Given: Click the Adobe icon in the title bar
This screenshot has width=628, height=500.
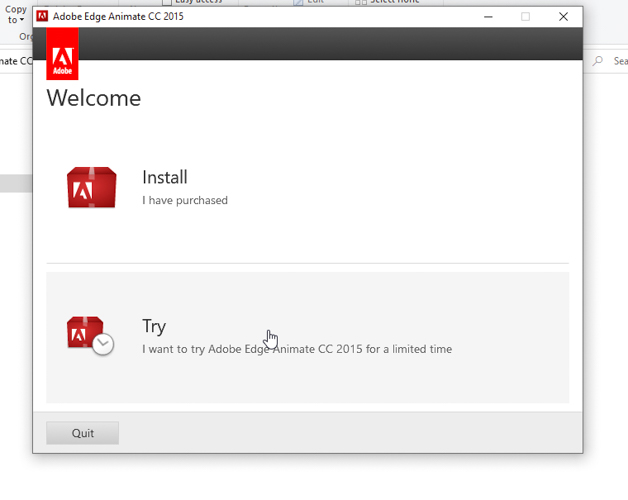Looking at the screenshot, I should tap(42, 16).
